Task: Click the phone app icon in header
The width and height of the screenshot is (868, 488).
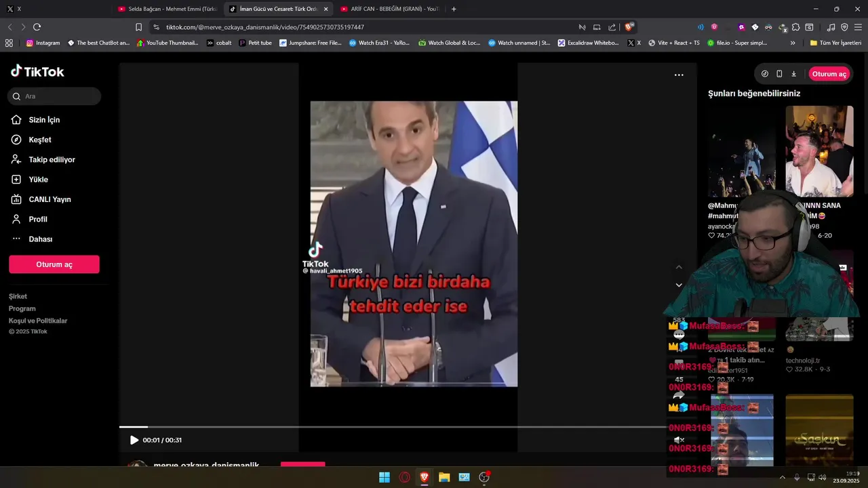Action: 779,74
